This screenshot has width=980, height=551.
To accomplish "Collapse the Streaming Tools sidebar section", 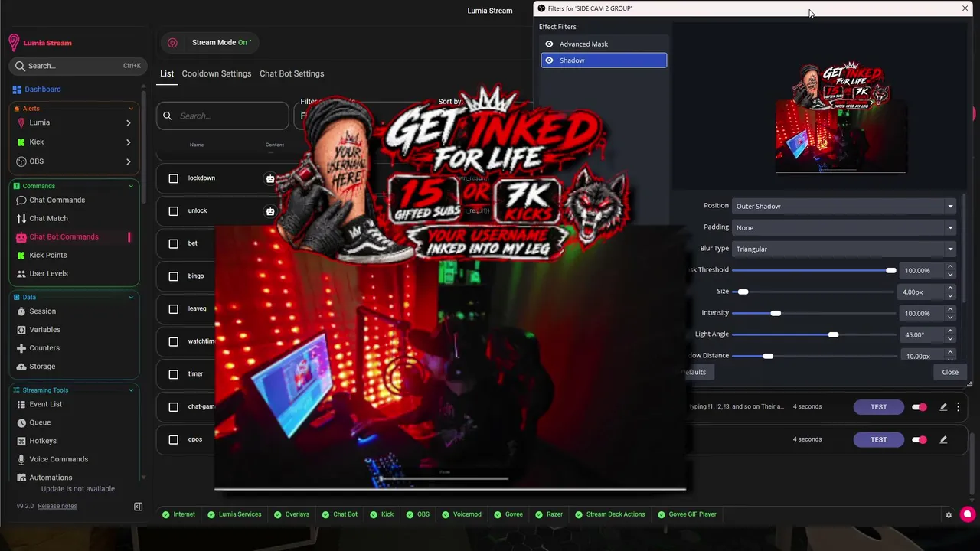I will tap(131, 390).
